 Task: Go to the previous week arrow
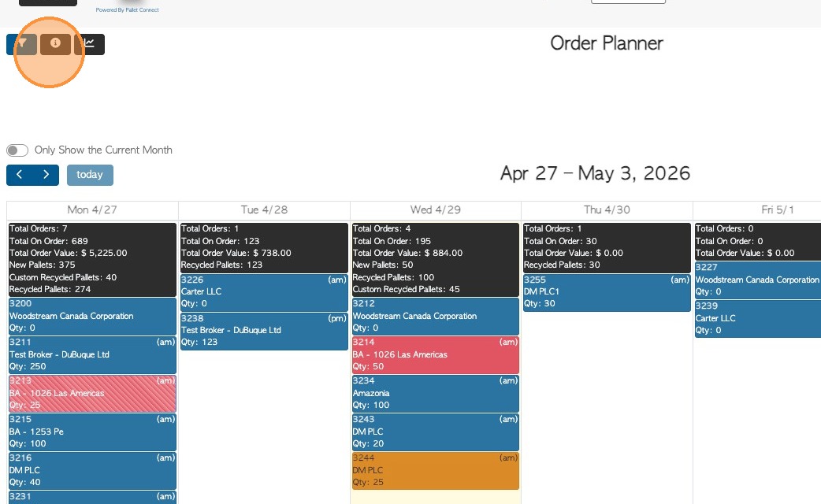[x=20, y=175]
